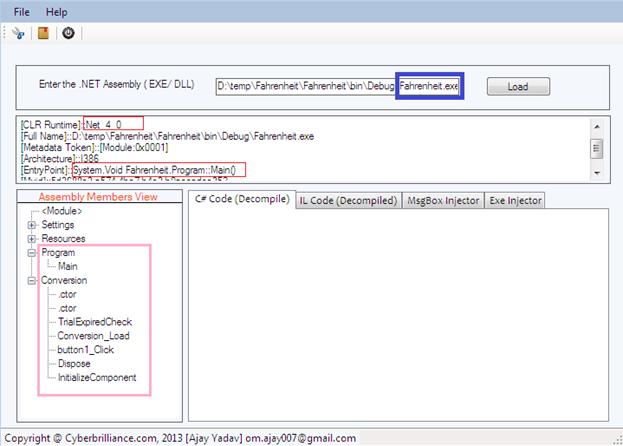
Task: Select the TrialExpiredCheck method
Action: click(94, 322)
